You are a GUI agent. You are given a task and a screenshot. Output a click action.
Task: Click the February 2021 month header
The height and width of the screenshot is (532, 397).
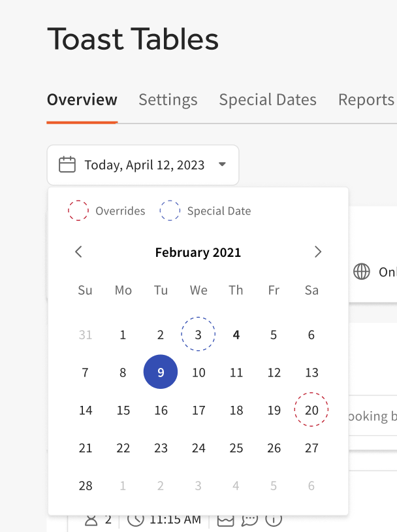pyautogui.click(x=198, y=252)
